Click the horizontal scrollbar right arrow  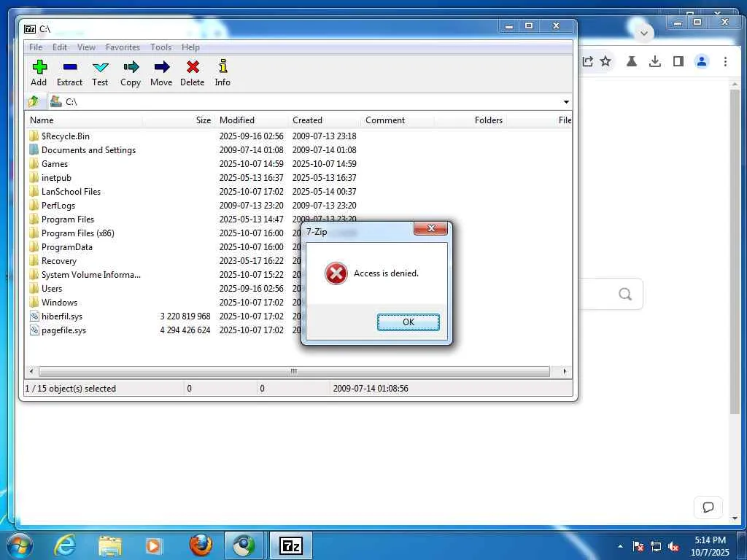pos(565,371)
